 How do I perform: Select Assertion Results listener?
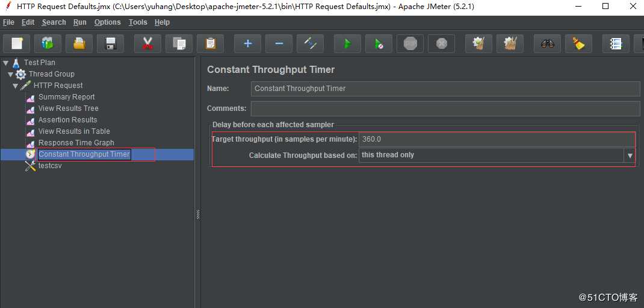click(68, 120)
